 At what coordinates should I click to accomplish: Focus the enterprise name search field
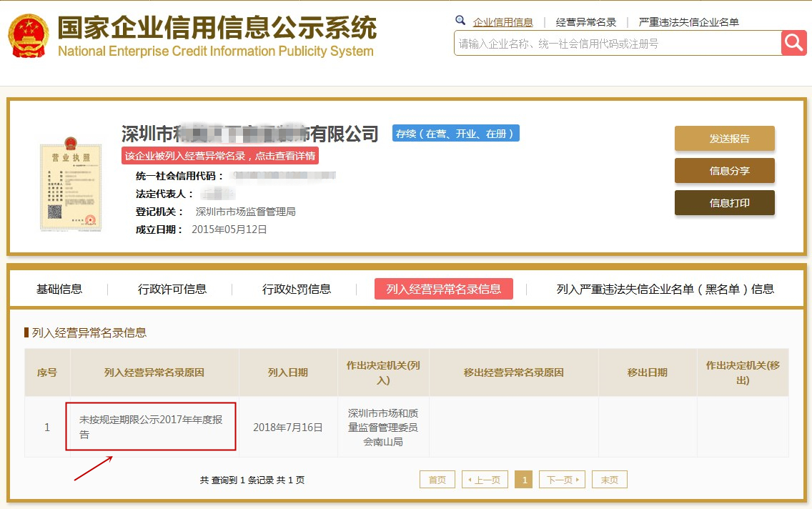(618, 43)
